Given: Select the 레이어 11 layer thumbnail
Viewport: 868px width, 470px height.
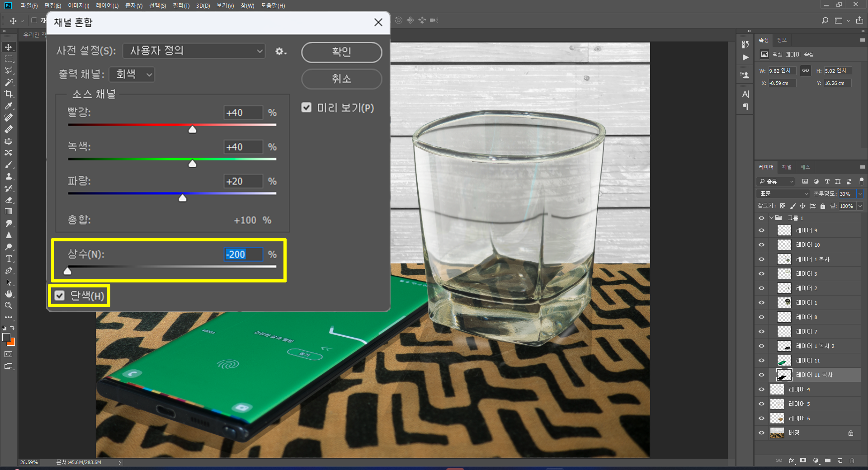Looking at the screenshot, I should click(x=784, y=361).
